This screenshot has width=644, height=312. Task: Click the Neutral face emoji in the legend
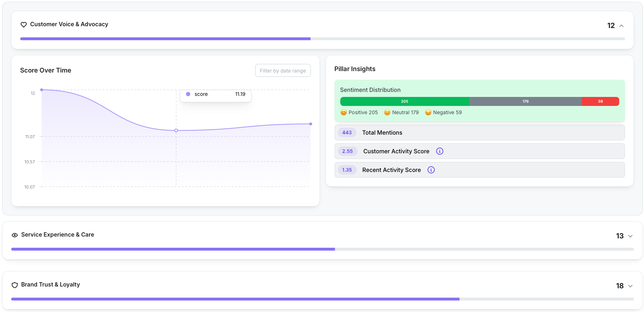pyautogui.click(x=387, y=112)
